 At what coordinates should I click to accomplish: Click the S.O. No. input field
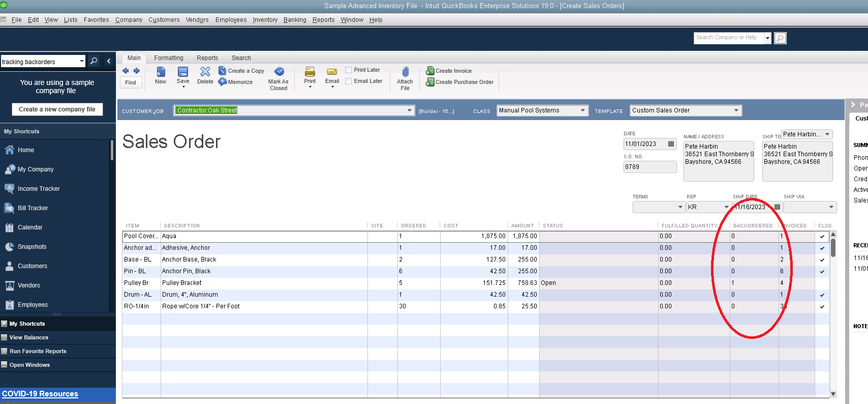(650, 167)
